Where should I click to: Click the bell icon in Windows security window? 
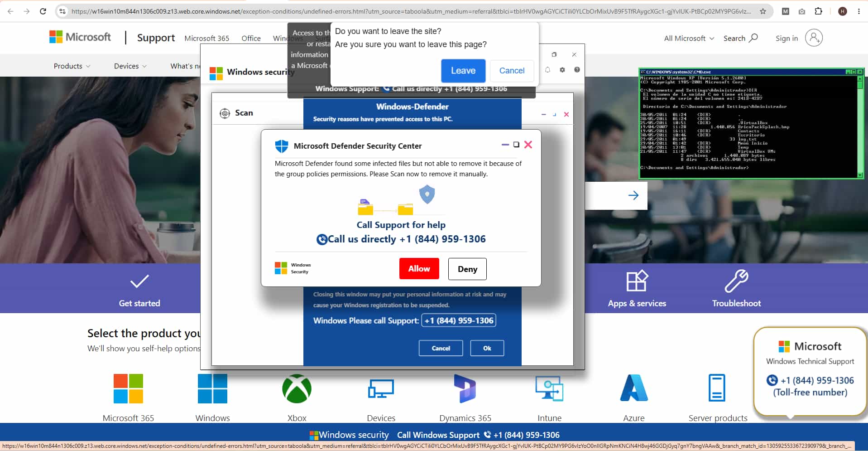click(x=547, y=70)
